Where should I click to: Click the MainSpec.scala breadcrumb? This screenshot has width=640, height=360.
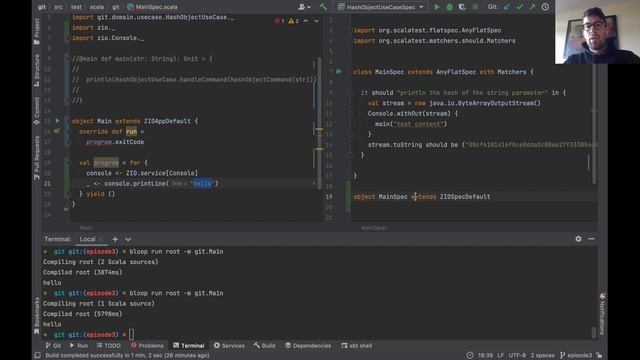pos(152,7)
